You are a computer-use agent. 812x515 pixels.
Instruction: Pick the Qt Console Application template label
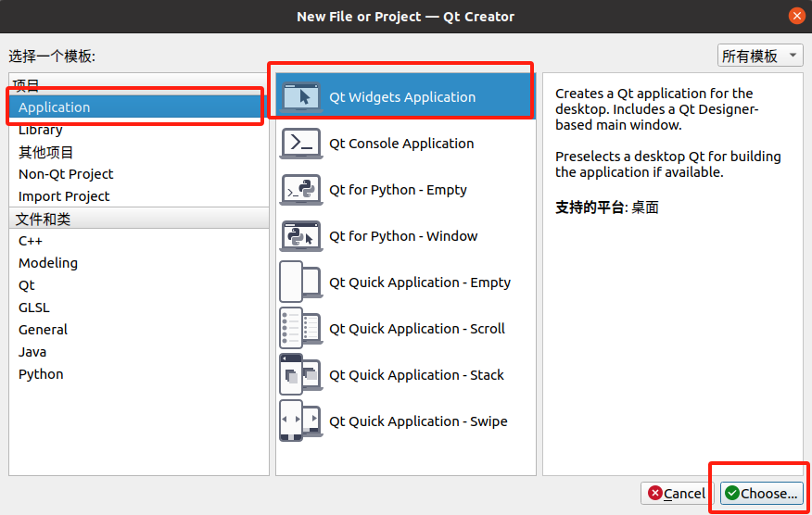click(401, 144)
